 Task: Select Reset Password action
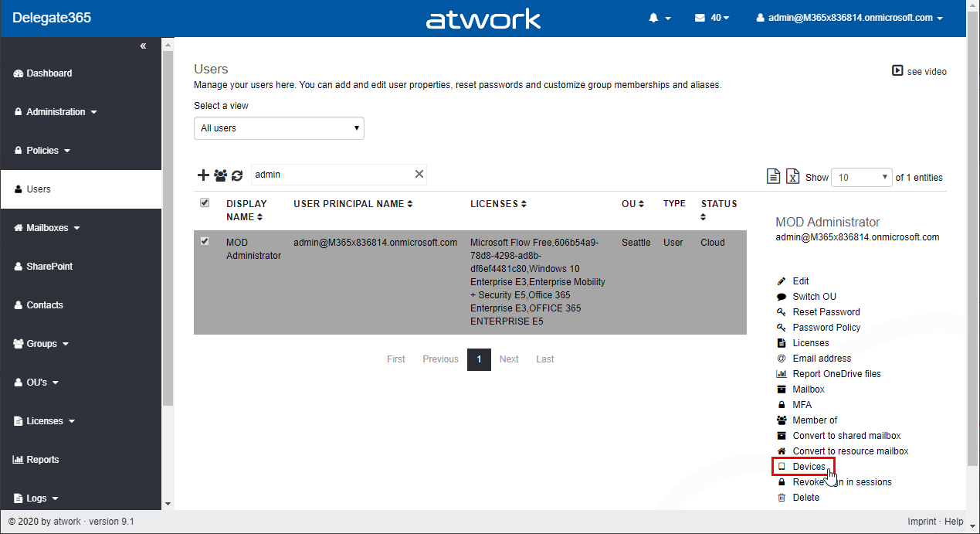818,312
